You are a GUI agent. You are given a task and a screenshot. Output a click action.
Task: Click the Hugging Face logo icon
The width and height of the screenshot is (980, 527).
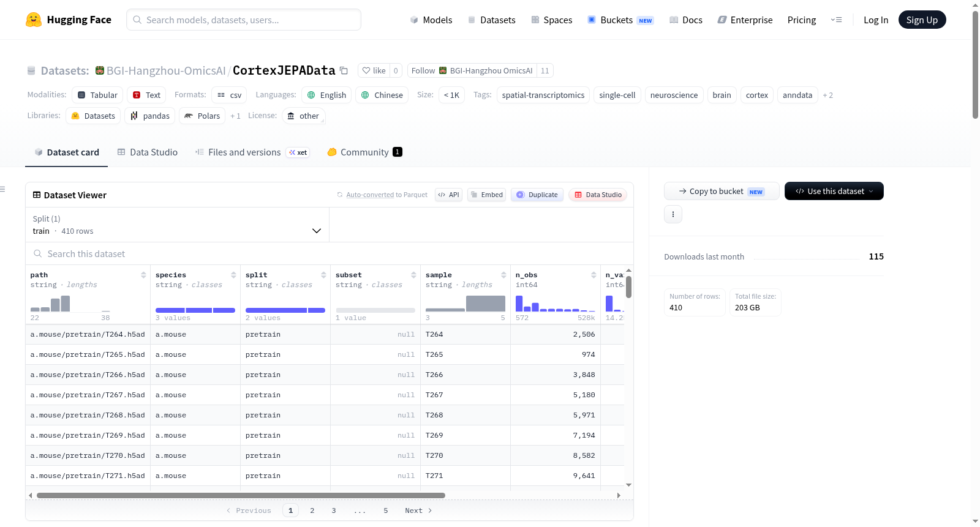click(x=34, y=20)
